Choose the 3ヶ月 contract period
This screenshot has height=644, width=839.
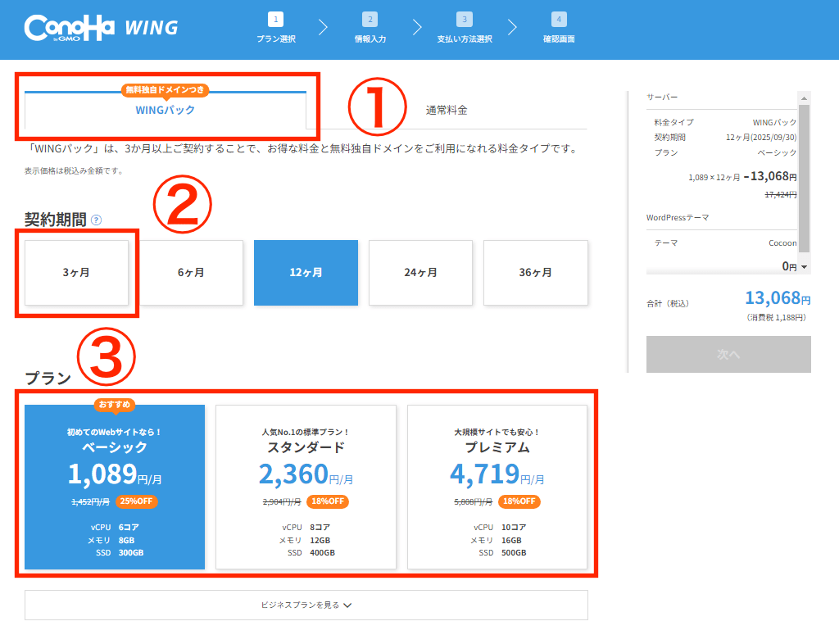coord(76,273)
